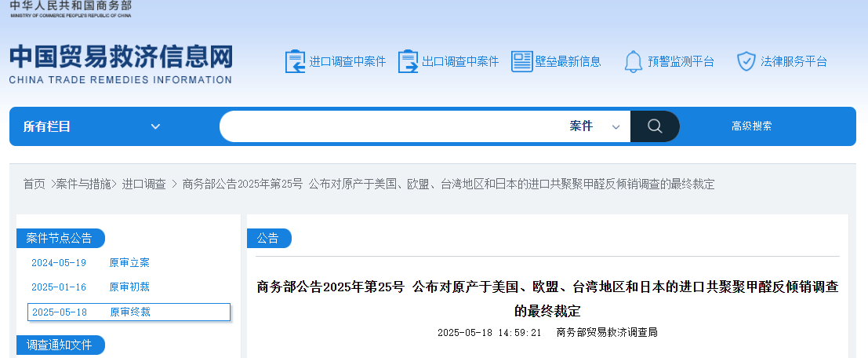The image size is (868, 358).
Task: Click the source 商务部贸易救济调查局
Action: point(607,333)
